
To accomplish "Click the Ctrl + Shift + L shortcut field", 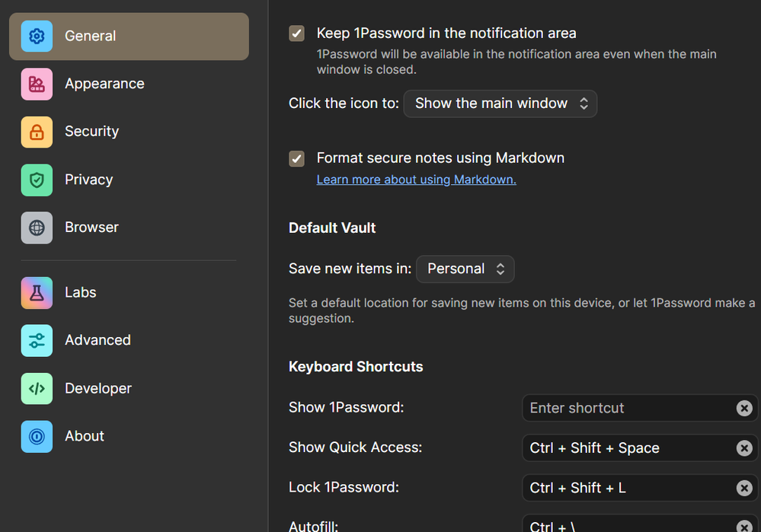I will pyautogui.click(x=628, y=488).
